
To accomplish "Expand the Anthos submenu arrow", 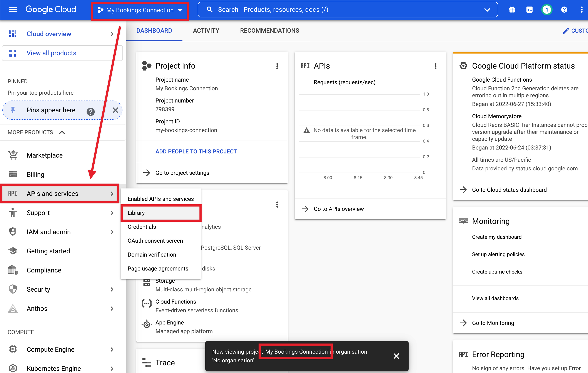I will click(112, 308).
